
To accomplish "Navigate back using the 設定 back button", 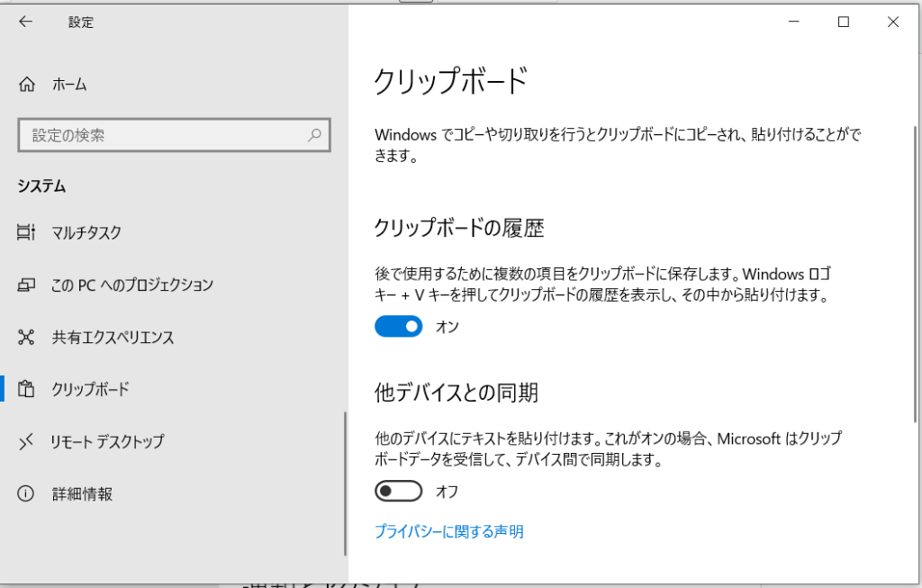I will [24, 22].
